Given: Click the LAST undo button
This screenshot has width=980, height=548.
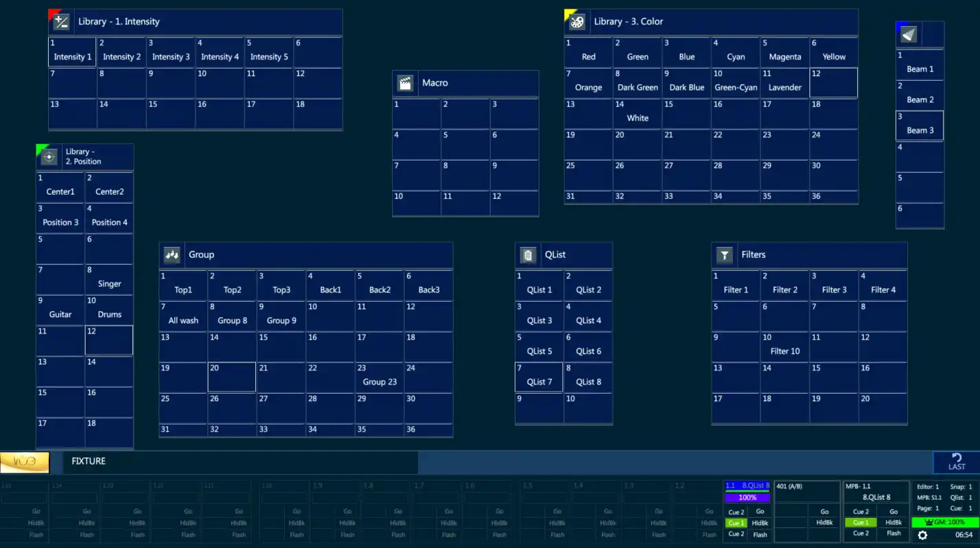Looking at the screenshot, I should tap(956, 462).
